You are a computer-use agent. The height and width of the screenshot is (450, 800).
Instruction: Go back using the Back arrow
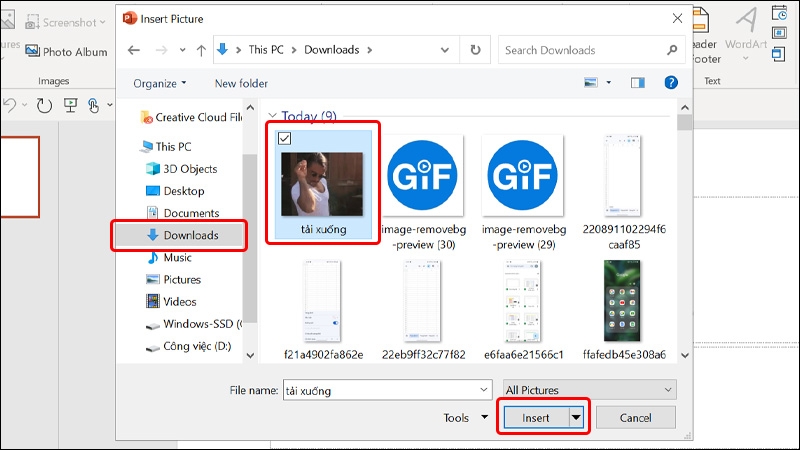click(x=134, y=50)
